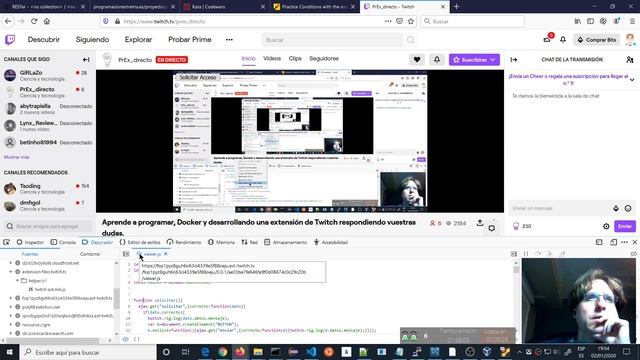
Task: Close the viewer.js source tab
Action: tap(165, 254)
